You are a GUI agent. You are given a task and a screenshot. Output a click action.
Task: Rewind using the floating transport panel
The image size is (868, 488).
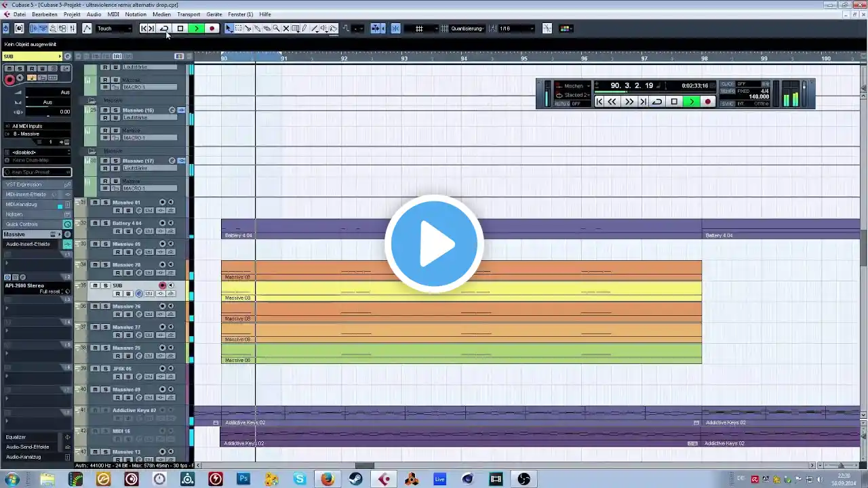(612, 102)
